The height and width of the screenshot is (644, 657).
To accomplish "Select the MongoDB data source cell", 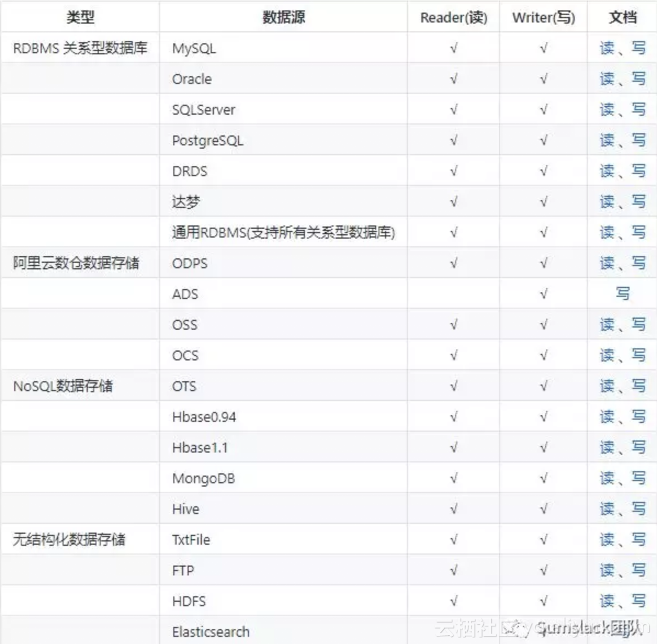I will 284,478.
